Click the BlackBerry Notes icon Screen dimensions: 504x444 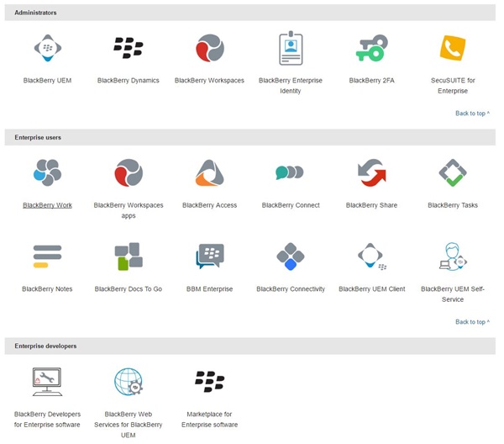[x=47, y=256]
